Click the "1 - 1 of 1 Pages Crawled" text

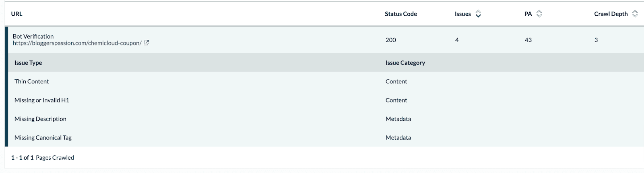43,158
